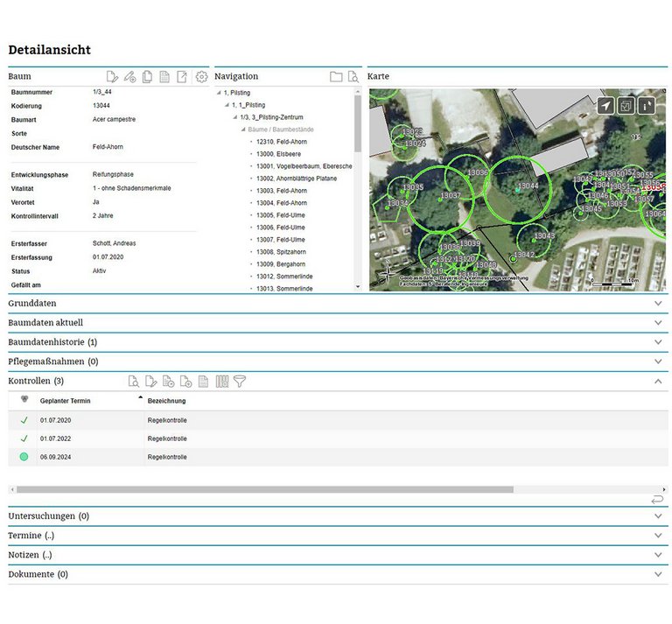
Task: Expand the Grunddaten section
Action: (658, 303)
